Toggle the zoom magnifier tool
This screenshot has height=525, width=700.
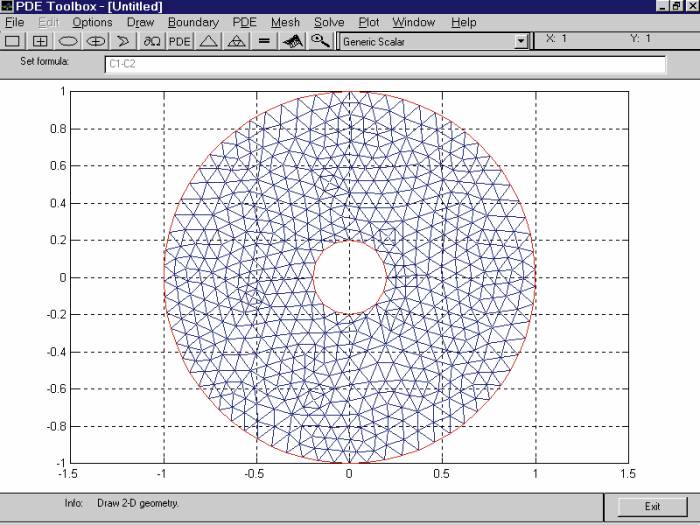[320, 41]
